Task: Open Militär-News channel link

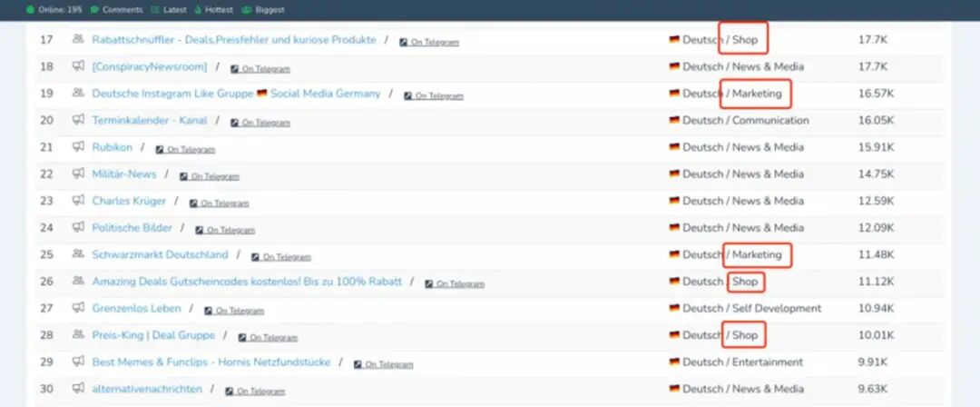Action: coord(123,174)
